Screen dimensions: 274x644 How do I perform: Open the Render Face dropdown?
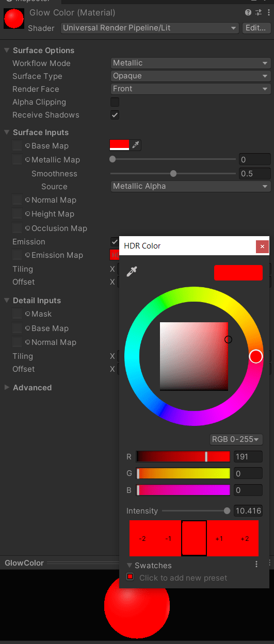point(191,89)
